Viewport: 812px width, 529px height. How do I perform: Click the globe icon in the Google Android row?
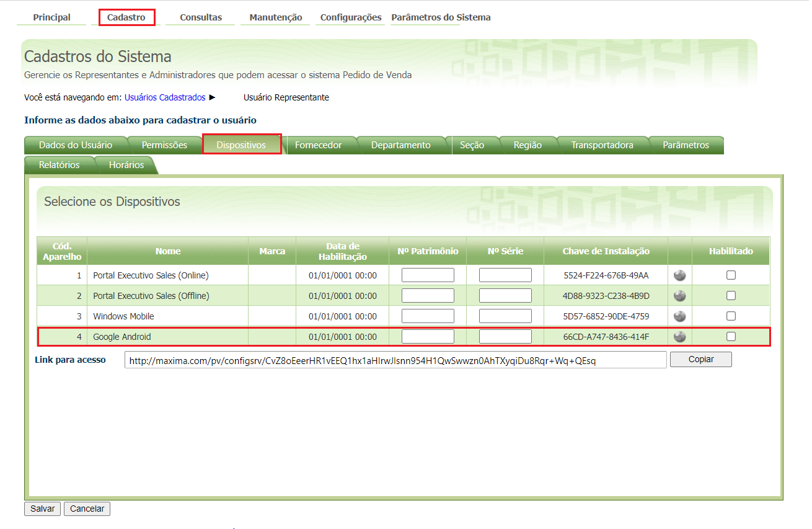tap(680, 337)
